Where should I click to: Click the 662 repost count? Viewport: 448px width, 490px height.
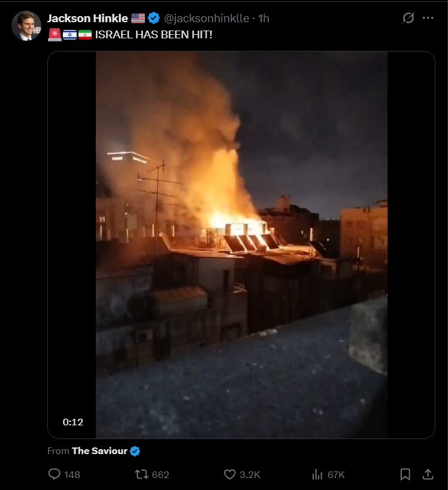pos(161,474)
